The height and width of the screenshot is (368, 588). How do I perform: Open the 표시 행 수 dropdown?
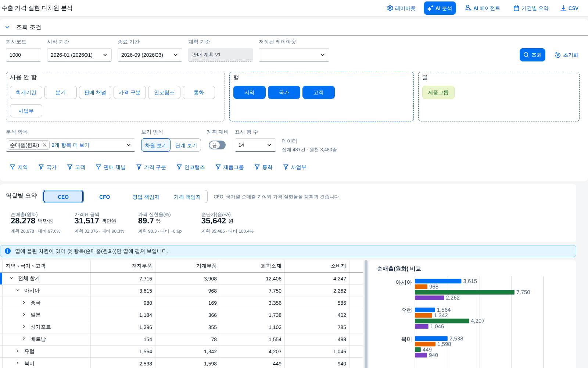255,145
